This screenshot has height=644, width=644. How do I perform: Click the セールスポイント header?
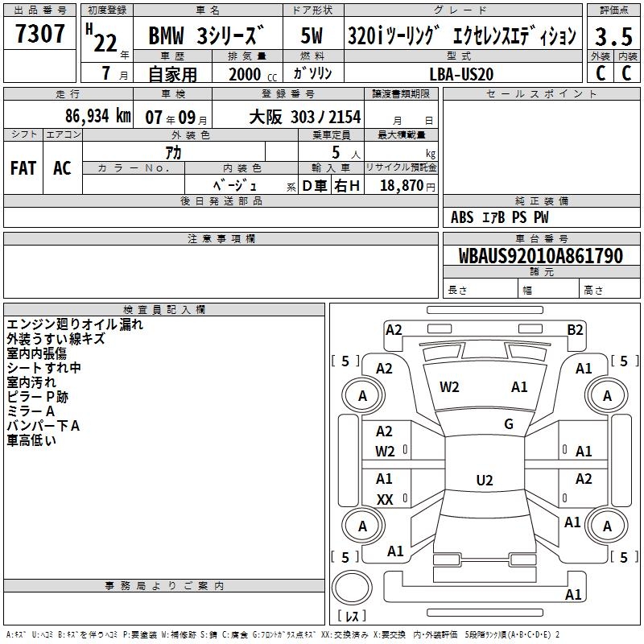pyautogui.click(x=541, y=93)
